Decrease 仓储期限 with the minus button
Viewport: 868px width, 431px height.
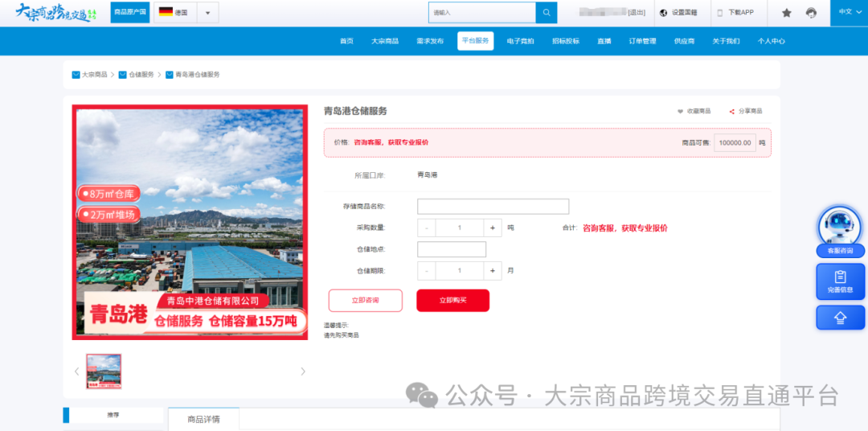(427, 271)
